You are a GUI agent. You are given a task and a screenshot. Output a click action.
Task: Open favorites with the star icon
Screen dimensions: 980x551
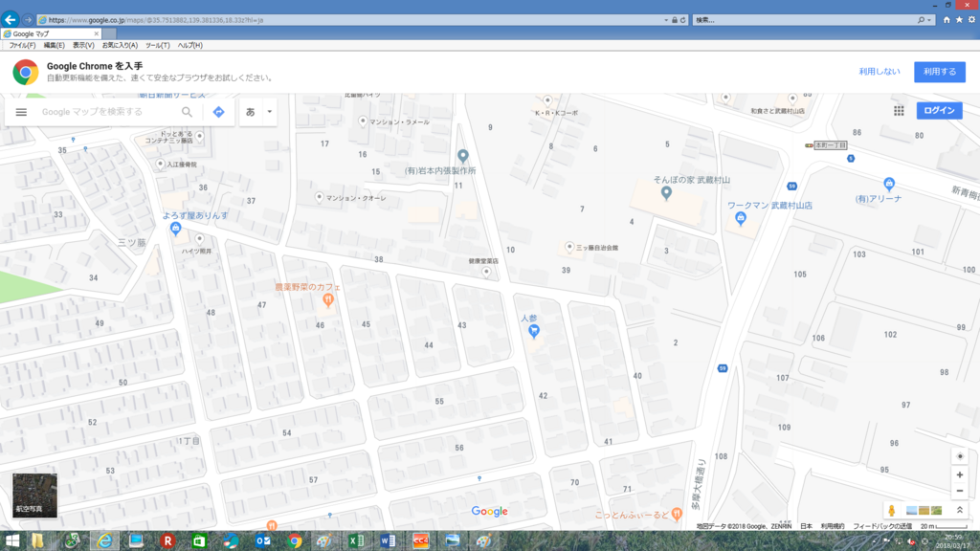959,20
